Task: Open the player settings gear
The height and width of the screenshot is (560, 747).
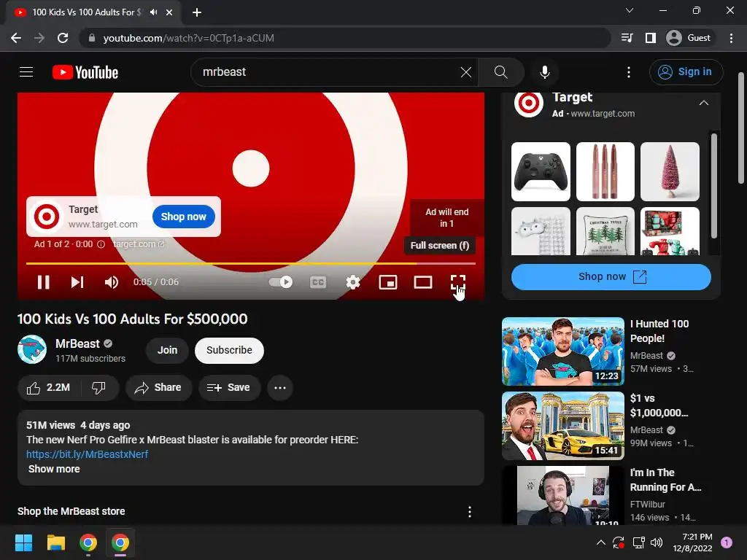Action: click(x=353, y=282)
